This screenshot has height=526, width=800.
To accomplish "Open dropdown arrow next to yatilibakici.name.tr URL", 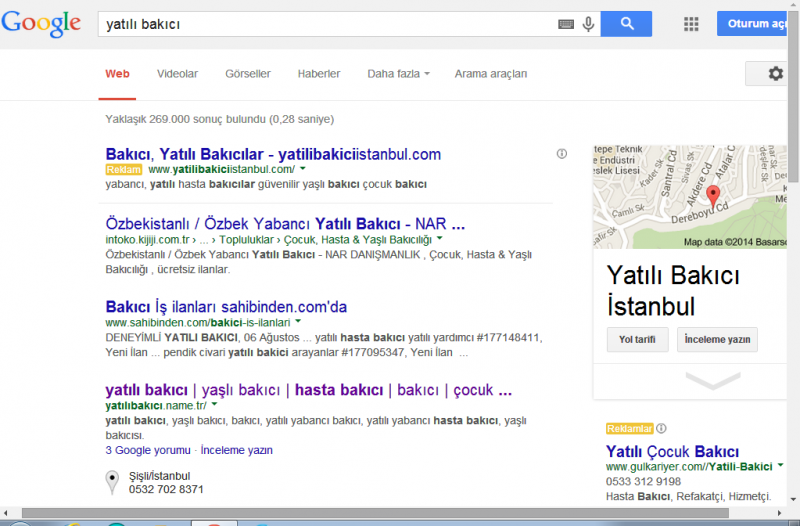I will coord(215,405).
